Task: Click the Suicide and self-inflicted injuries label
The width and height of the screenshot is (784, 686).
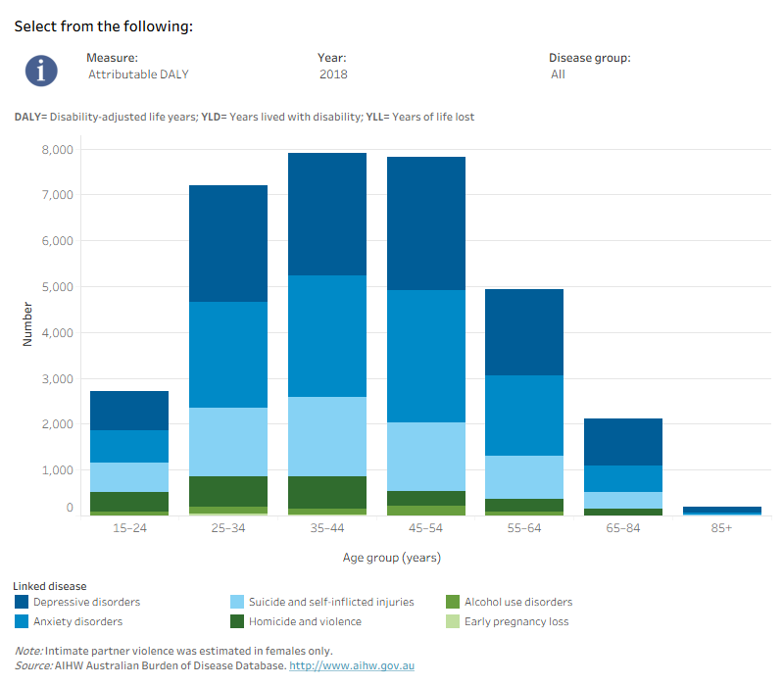Action: pyautogui.click(x=331, y=602)
